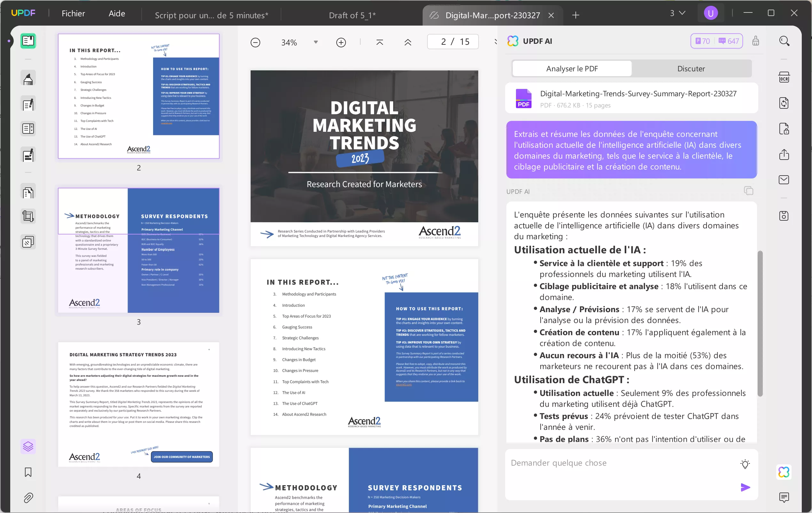Open the Crop Pages tool
This screenshot has width=812, height=513.
(x=28, y=216)
